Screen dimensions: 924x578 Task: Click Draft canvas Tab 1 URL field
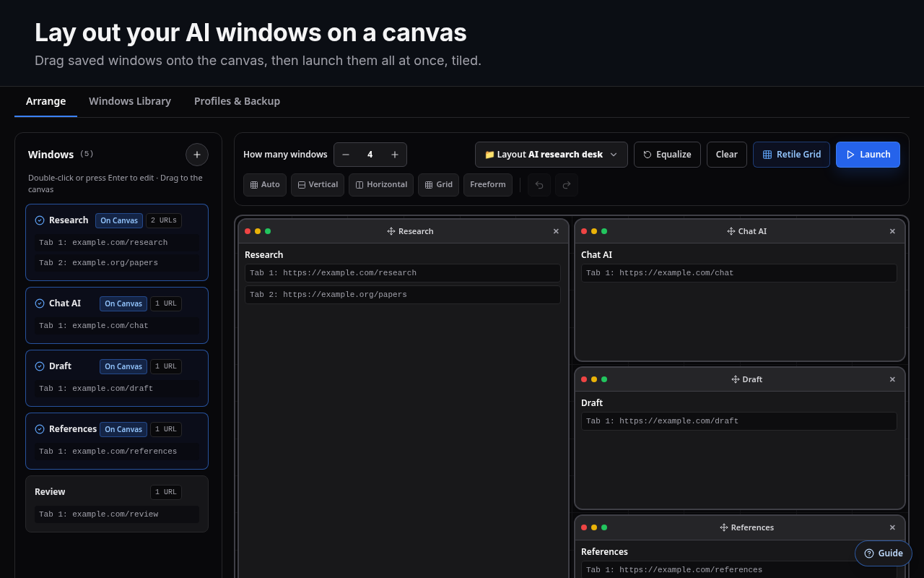tap(739, 421)
